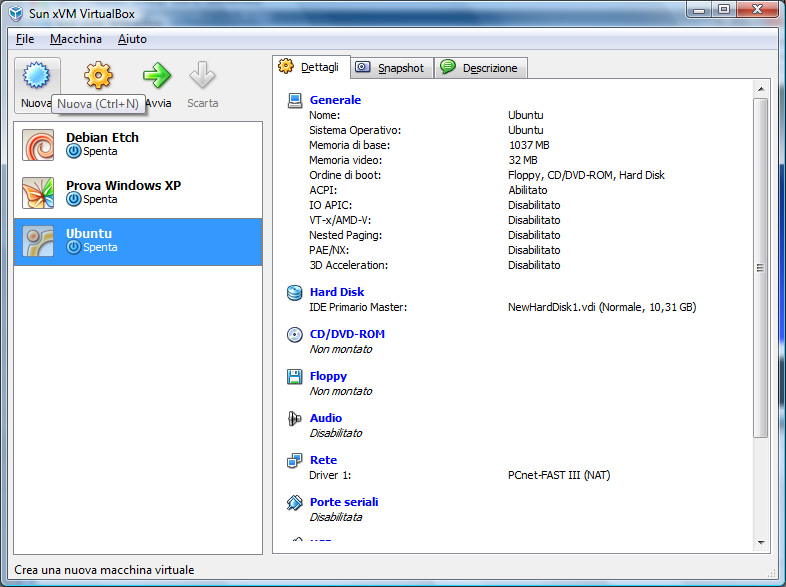786x587 pixels.
Task: Select the Prova Windows XP virtual machine
Action: [x=138, y=193]
